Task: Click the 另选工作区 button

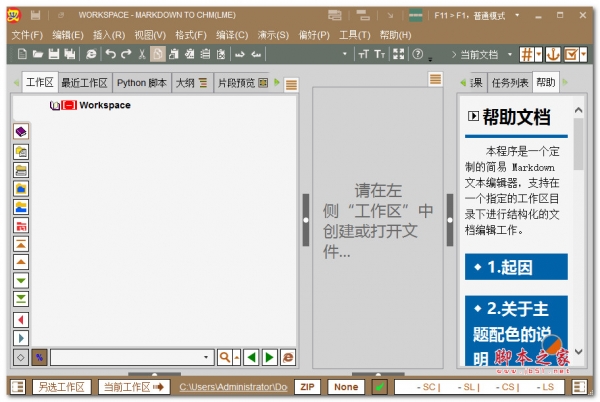Action: pos(60,387)
